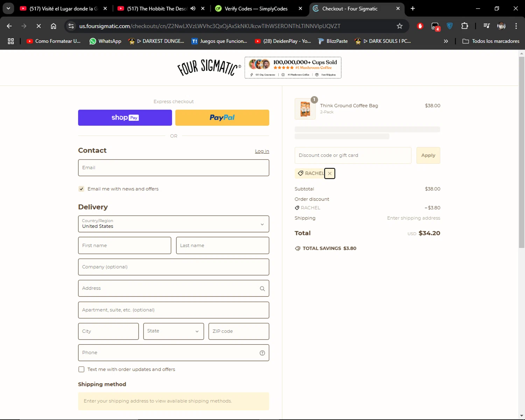Click the address search magnifier icon
Image resolution: width=525 pixels, height=420 pixels.
click(262, 288)
